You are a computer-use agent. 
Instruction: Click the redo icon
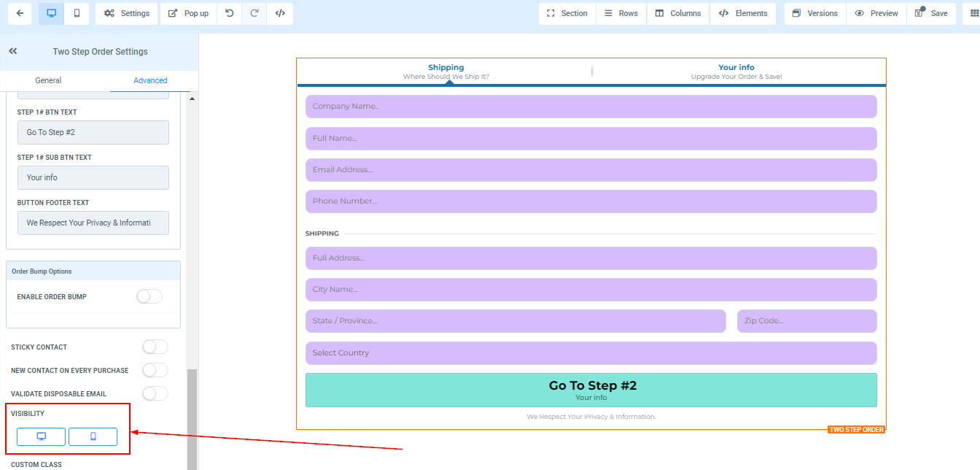(254, 13)
